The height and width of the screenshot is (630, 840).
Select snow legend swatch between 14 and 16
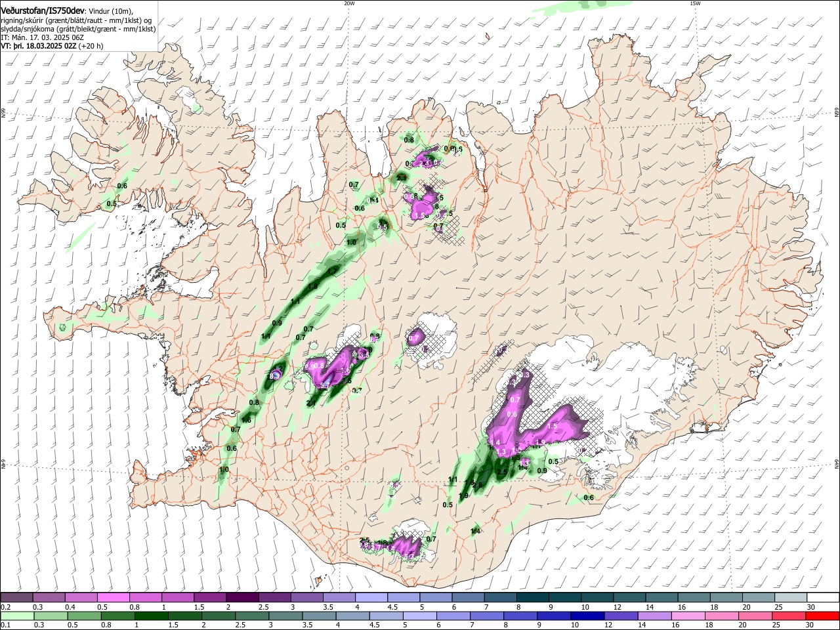(x=661, y=598)
